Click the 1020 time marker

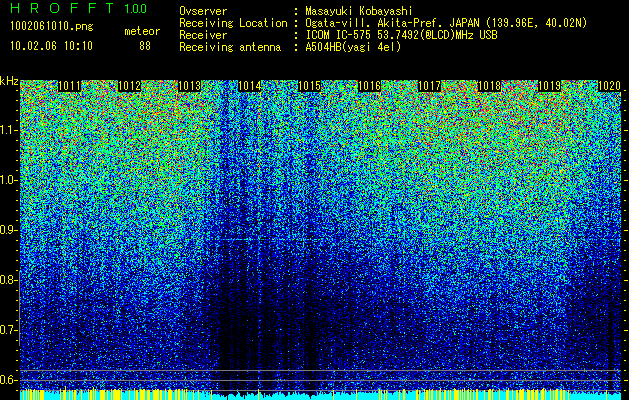[x=610, y=86]
